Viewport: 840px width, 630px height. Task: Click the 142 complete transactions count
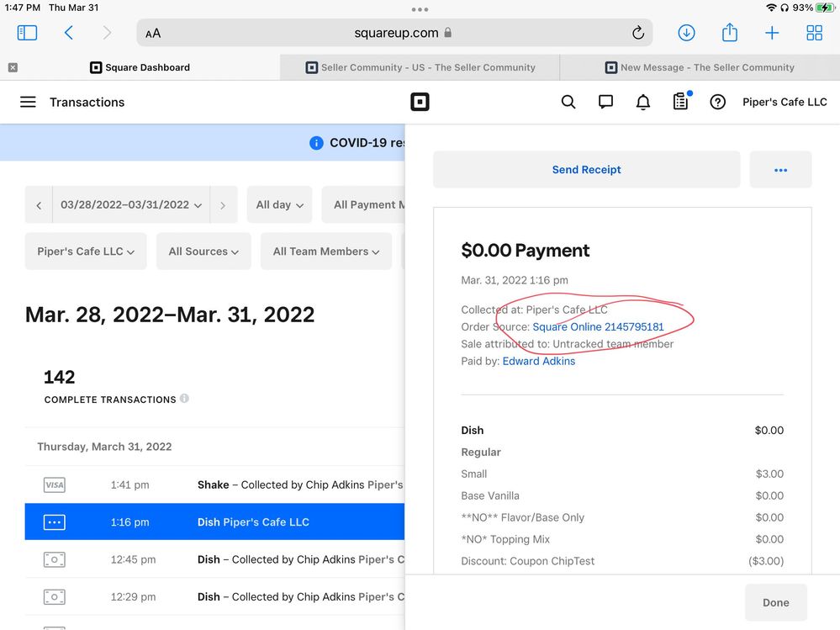coord(59,377)
